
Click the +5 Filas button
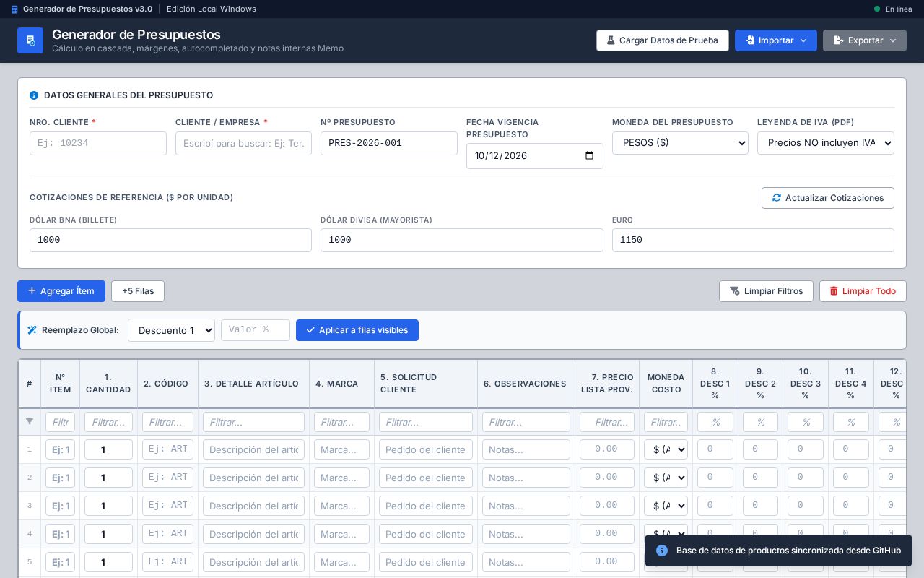tap(138, 291)
